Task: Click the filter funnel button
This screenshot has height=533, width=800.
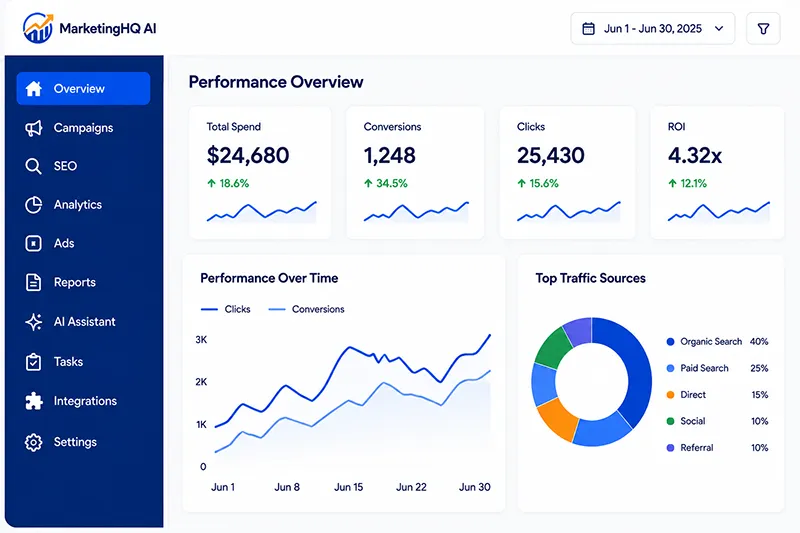Action: [x=763, y=29]
